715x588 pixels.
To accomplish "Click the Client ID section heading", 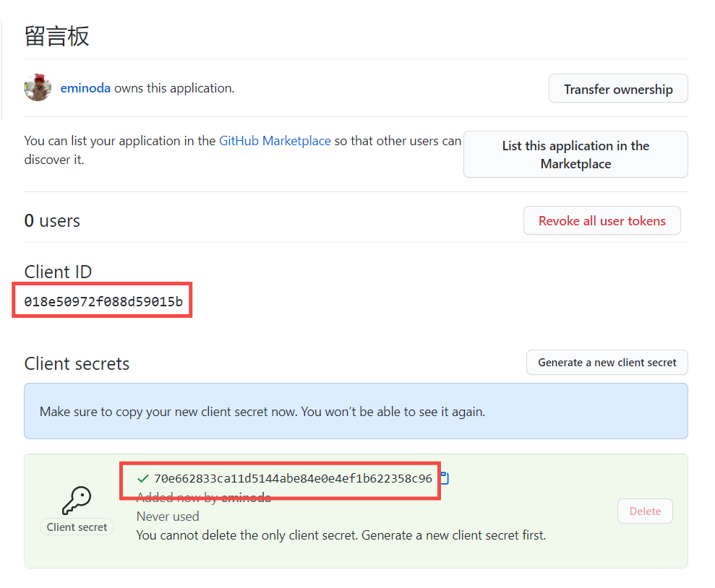I will [x=58, y=272].
